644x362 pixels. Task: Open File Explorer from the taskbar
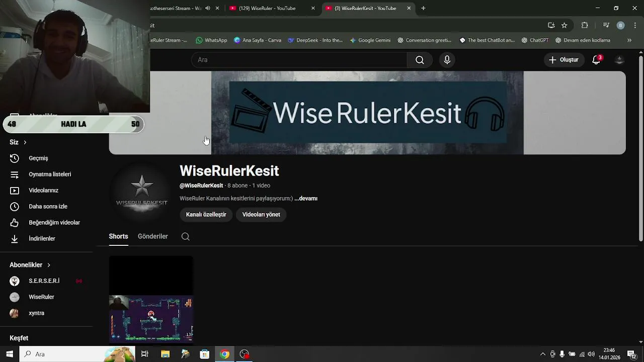tap(165, 354)
